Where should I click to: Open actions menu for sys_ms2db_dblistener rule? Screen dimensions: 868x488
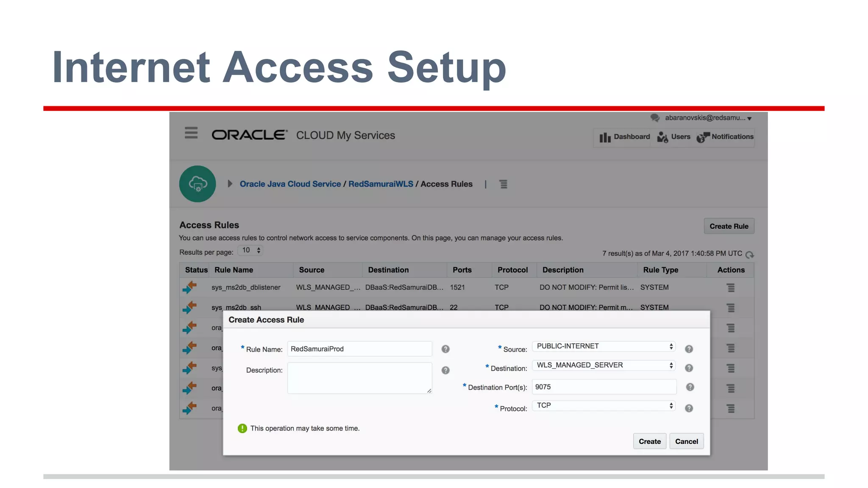click(x=731, y=288)
